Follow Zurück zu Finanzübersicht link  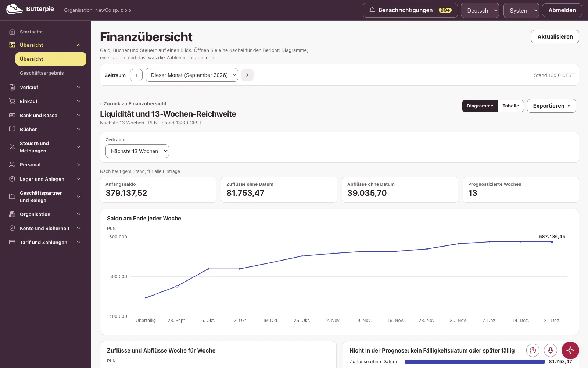tap(133, 104)
